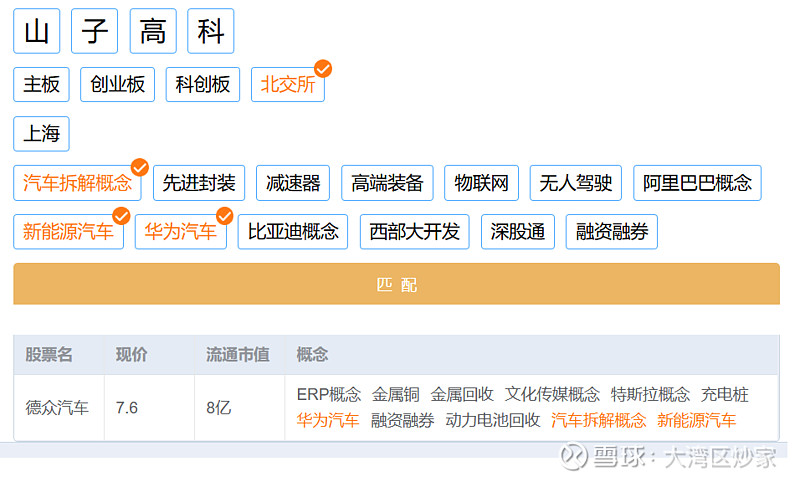Select the 阿里巴巴概念 tag
800x482 pixels.
[697, 183]
